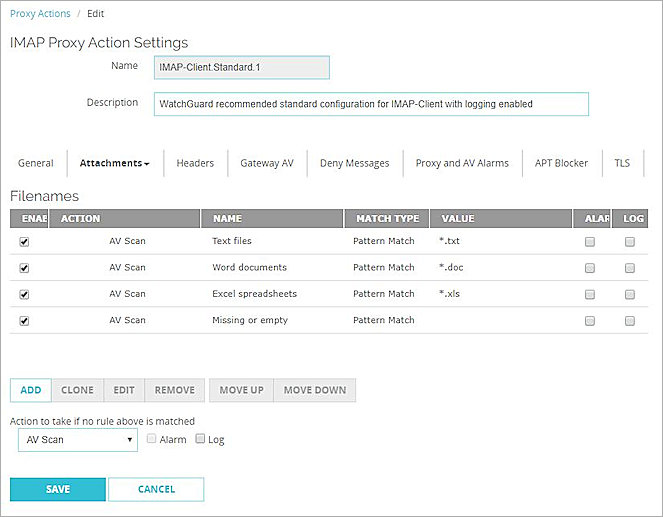
Task: Tick Log checkbox in Missing or empty row
Action: [630, 321]
